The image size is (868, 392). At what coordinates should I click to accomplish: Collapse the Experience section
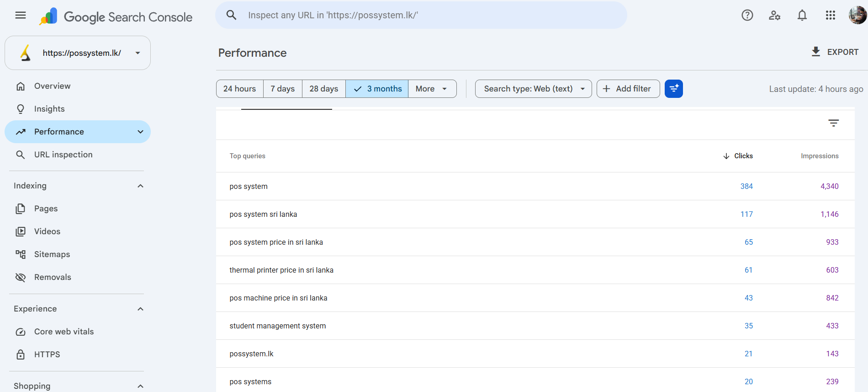[x=140, y=309]
